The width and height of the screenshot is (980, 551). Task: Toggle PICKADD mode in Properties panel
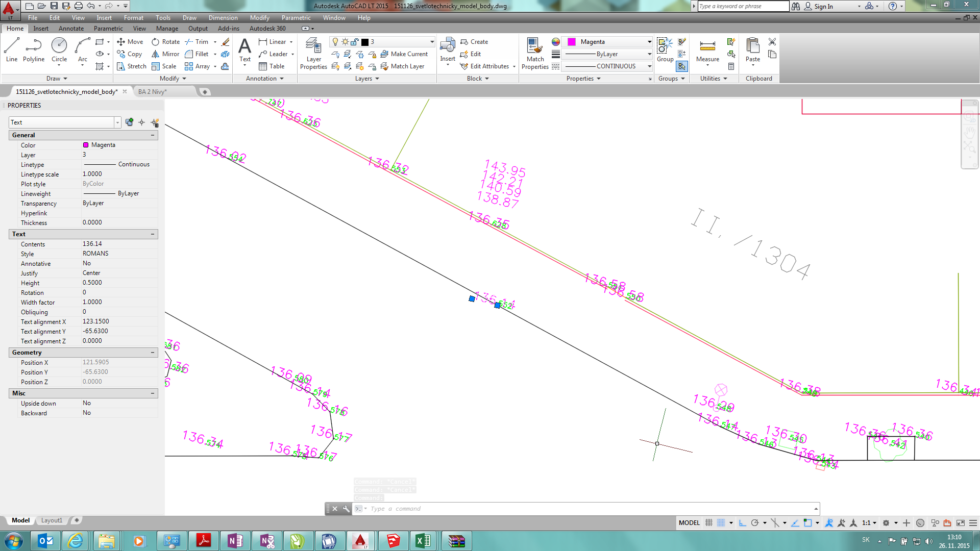tap(129, 122)
